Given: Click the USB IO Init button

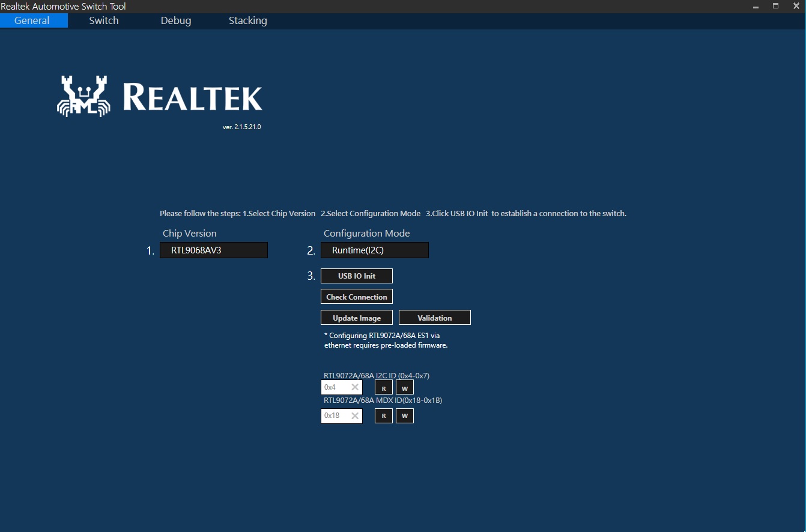Looking at the screenshot, I should pyautogui.click(x=357, y=276).
